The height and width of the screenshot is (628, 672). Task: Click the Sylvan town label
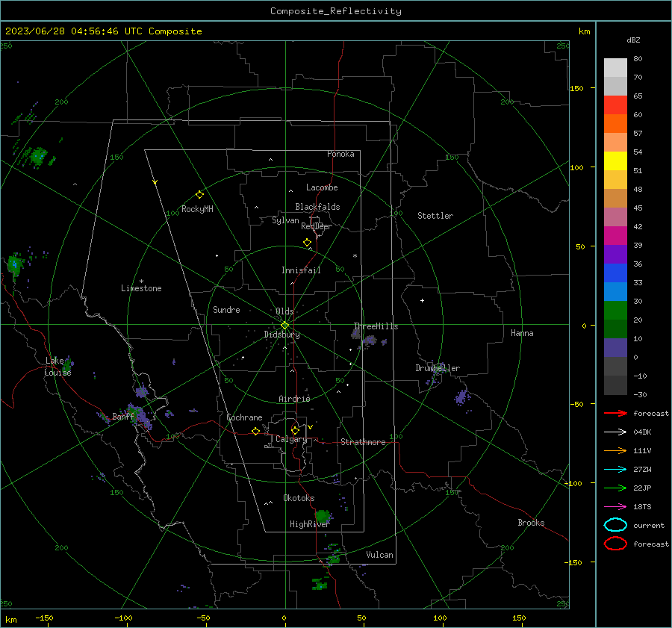[285, 220]
